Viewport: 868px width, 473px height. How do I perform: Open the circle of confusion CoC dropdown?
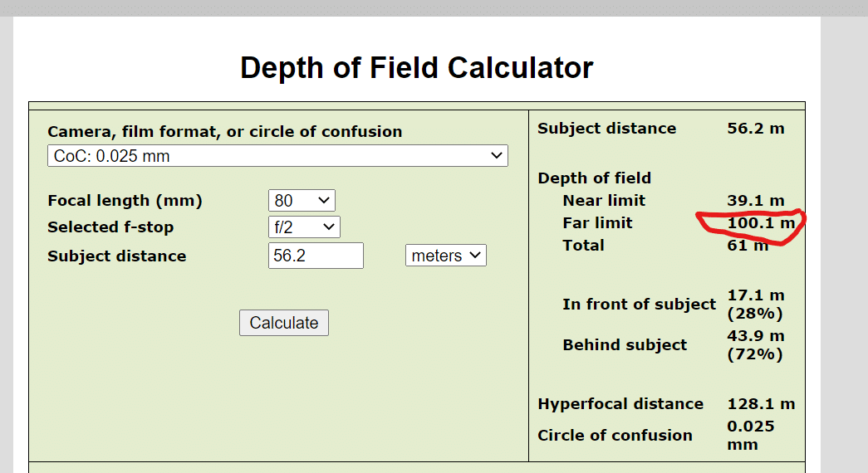point(277,156)
